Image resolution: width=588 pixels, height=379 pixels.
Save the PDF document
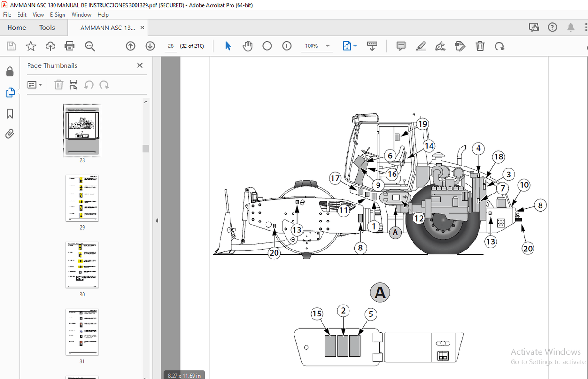tap(10, 46)
